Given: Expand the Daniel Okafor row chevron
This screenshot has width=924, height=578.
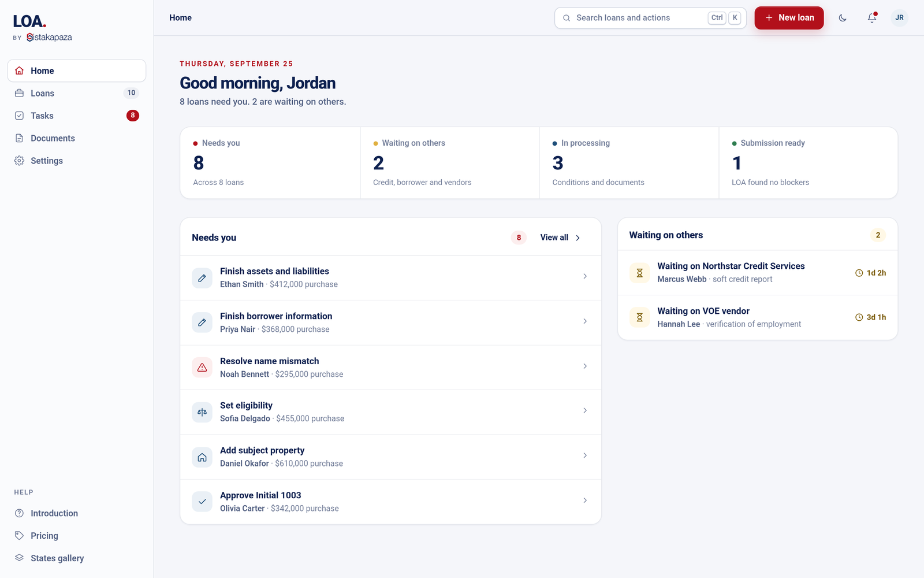Looking at the screenshot, I should [x=585, y=455].
